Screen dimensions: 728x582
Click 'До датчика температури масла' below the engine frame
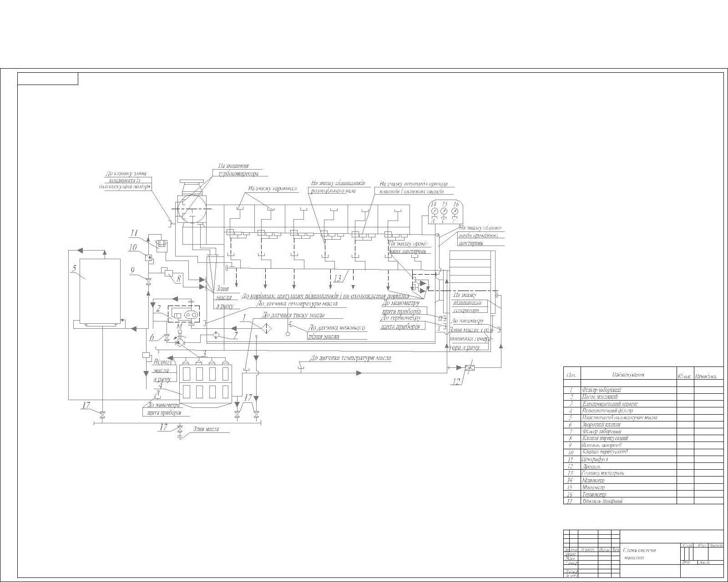click(x=350, y=358)
